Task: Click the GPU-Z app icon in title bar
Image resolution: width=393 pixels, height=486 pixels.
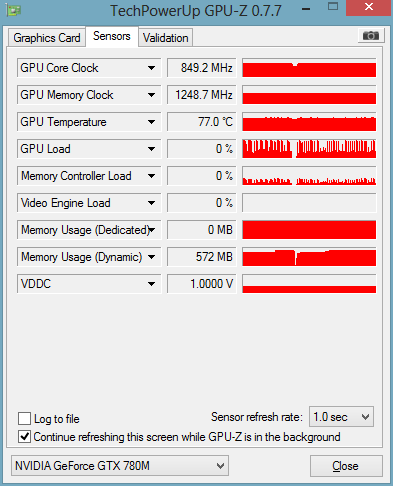Action: pyautogui.click(x=14, y=10)
